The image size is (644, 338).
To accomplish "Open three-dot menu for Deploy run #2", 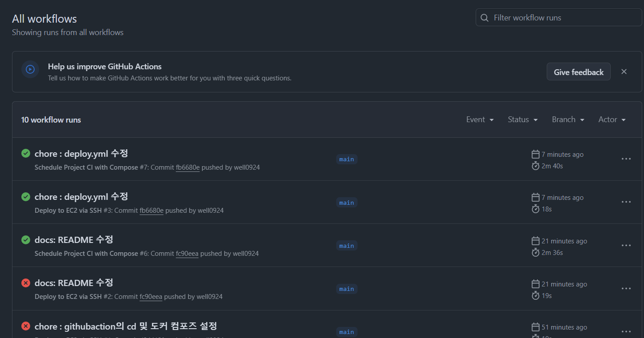I will pos(626,288).
